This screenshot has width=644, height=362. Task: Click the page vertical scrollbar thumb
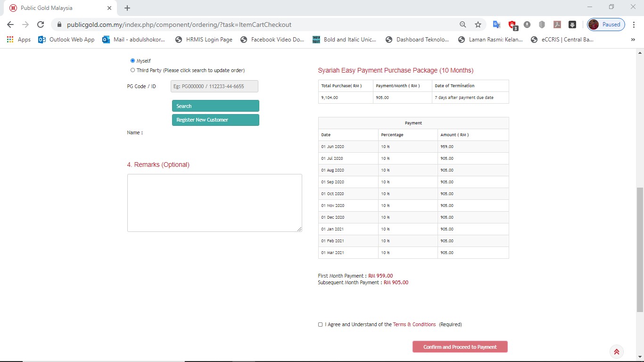coord(640,250)
